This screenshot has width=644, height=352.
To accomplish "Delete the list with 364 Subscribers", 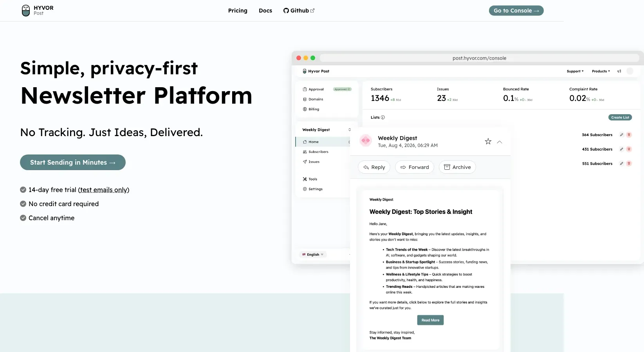I will click(x=629, y=135).
